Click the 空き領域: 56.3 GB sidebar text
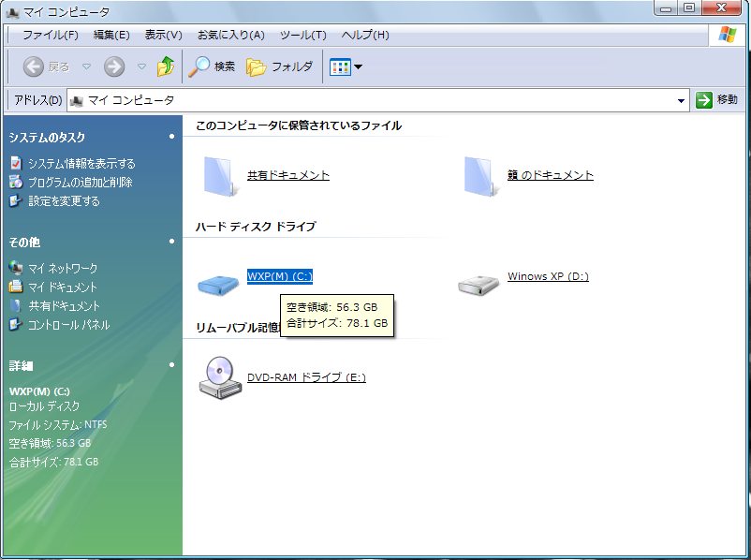Viewport: 751px width, 560px height. click(x=50, y=444)
